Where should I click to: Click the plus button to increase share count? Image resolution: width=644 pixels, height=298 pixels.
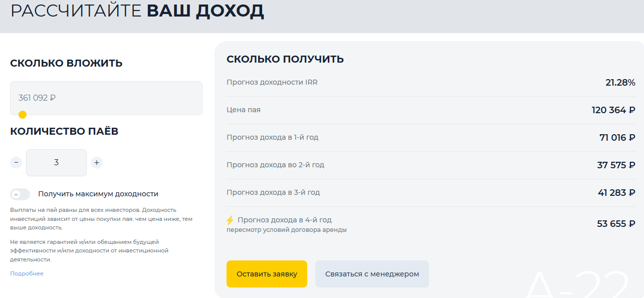97,163
